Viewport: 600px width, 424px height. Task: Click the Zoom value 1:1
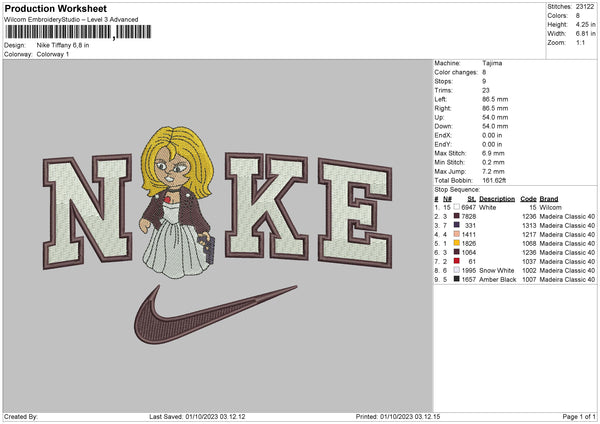coord(580,42)
